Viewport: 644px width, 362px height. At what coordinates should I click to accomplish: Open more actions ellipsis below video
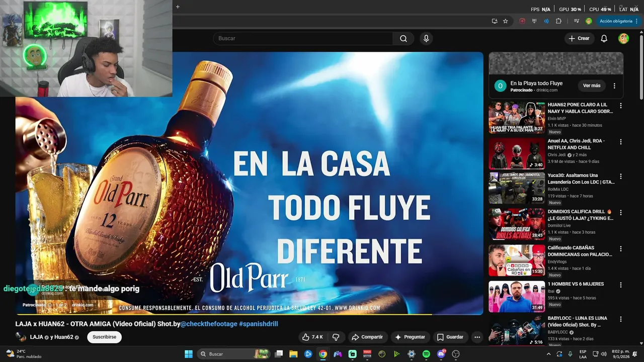477,337
